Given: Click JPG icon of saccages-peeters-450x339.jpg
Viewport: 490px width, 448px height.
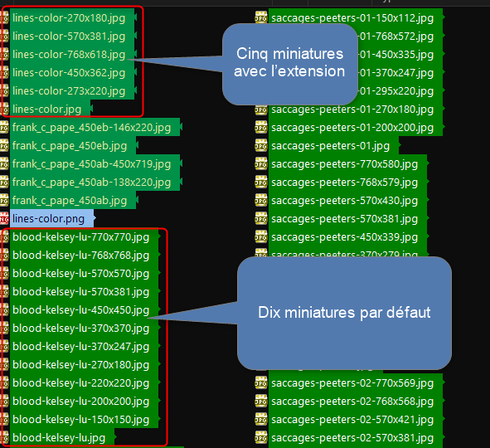Looking at the screenshot, I should point(261,237).
